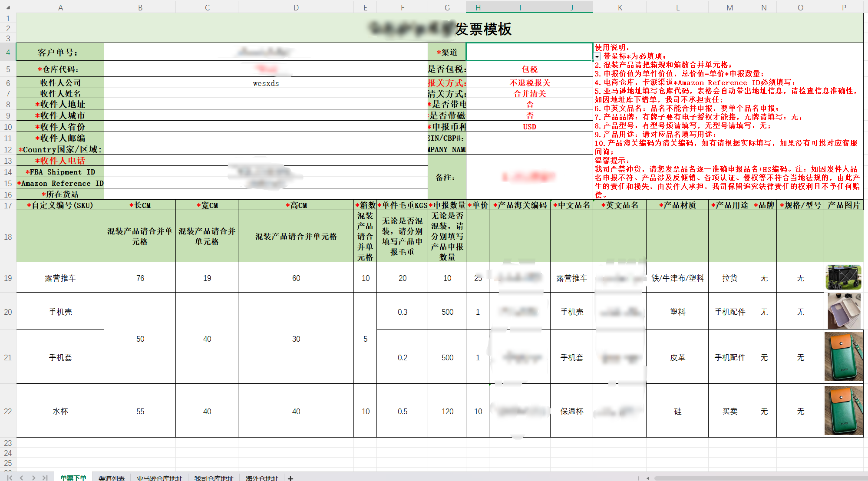Click previous sheet navigation arrow
This screenshot has width=868, height=481.
tap(21, 478)
